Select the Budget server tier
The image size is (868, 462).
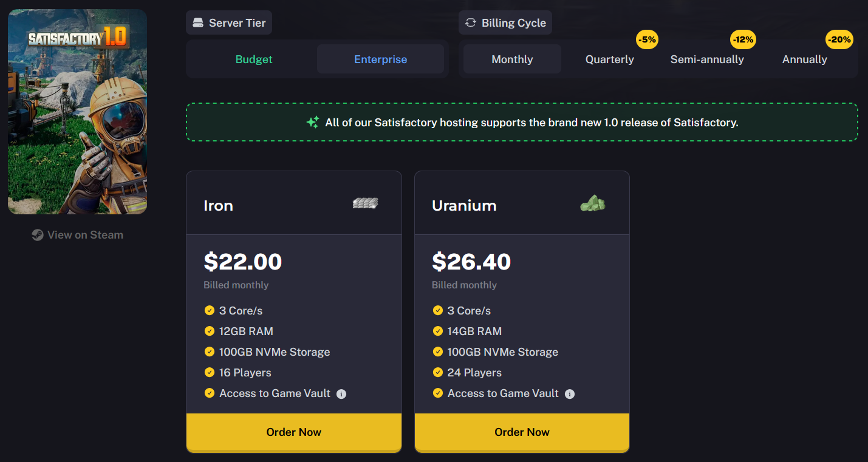(x=254, y=59)
